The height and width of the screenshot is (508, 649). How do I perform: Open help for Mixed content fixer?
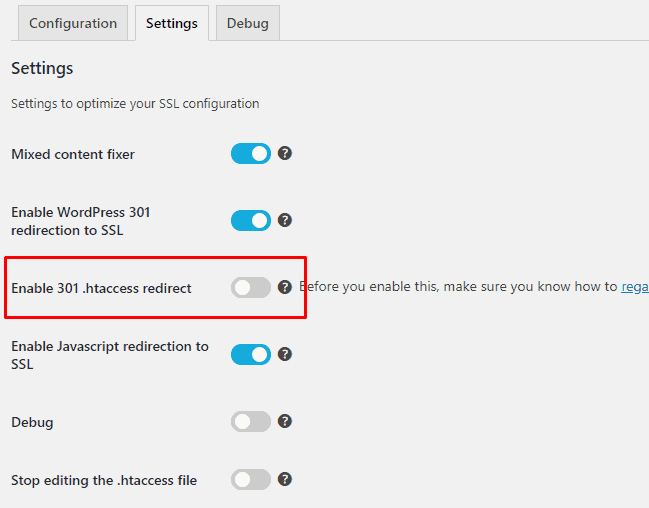[x=285, y=154]
